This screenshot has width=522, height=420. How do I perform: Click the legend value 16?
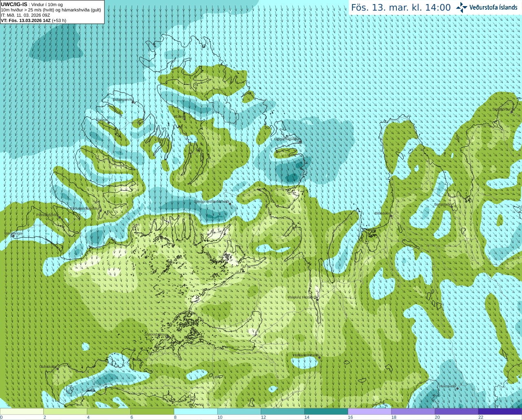[x=350, y=418]
